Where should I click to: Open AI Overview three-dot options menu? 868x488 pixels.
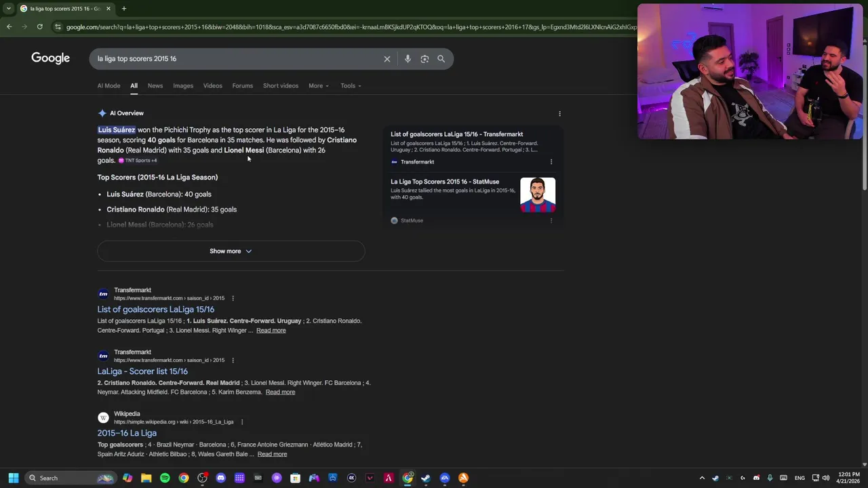coord(559,114)
